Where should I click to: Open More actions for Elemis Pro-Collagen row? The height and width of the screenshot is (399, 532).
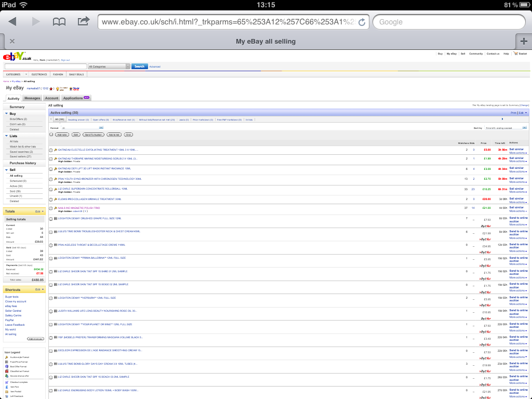click(518, 202)
